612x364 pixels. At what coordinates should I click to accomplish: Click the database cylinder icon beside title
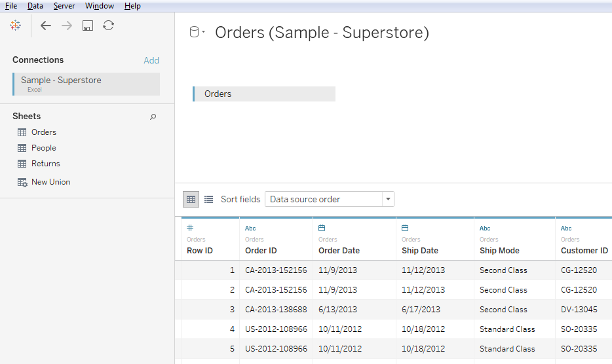(194, 32)
